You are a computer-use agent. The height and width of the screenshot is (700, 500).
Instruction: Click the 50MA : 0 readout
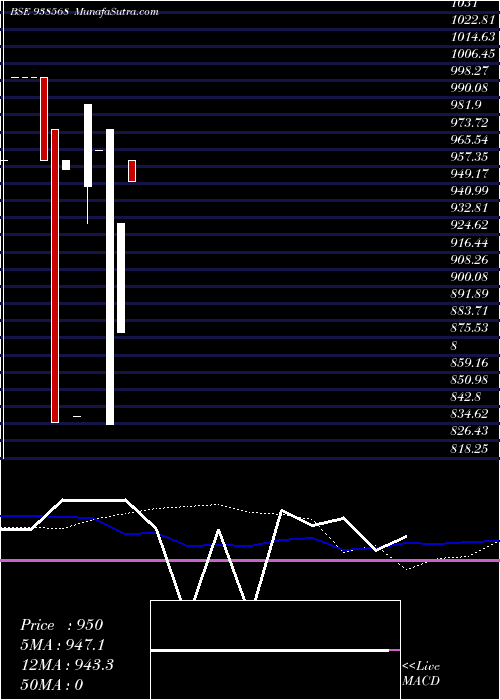point(51,685)
